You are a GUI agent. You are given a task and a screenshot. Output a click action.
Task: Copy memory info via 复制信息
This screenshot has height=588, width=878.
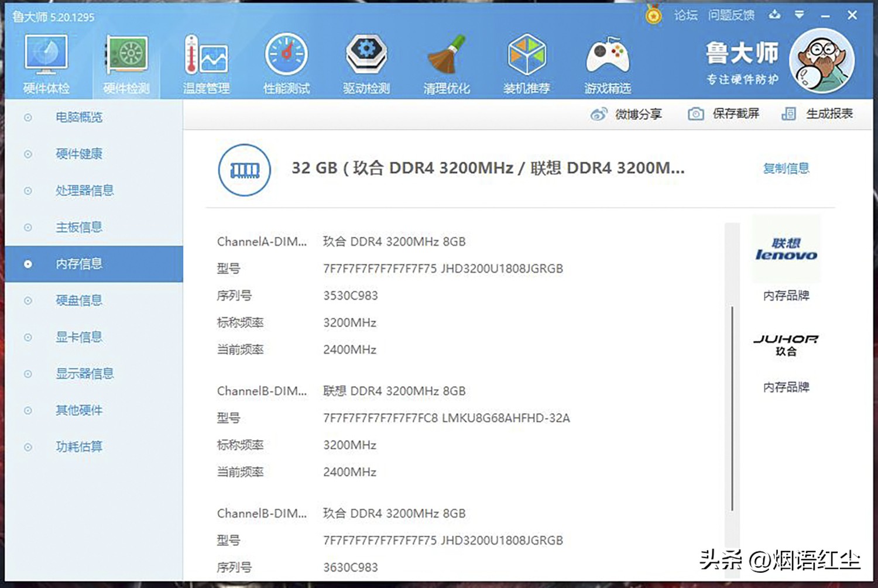(x=786, y=169)
